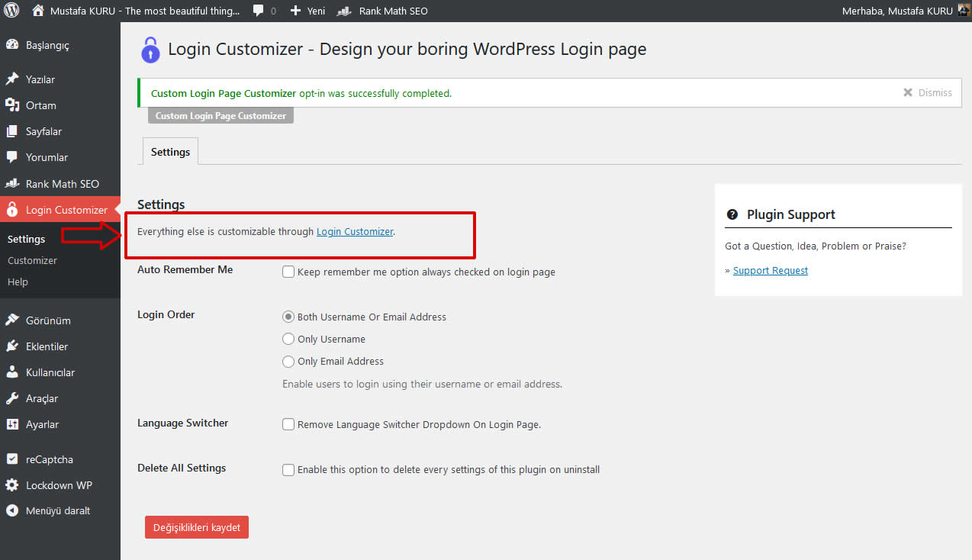972x560 pixels.
Task: Open the Help submenu item
Action: (x=18, y=282)
